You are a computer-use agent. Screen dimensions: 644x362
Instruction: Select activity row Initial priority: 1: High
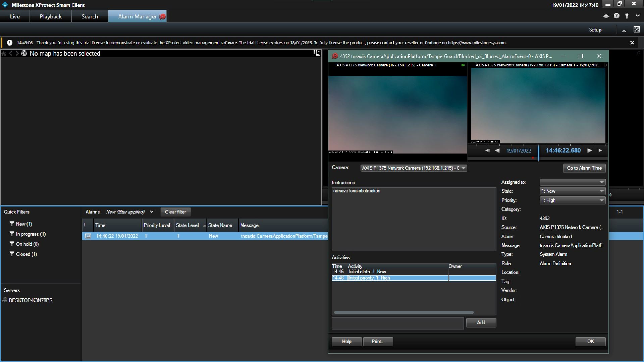point(414,278)
